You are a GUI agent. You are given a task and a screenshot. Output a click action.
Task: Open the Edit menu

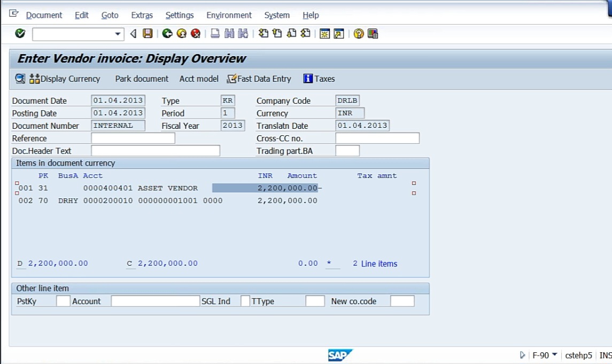coord(82,15)
